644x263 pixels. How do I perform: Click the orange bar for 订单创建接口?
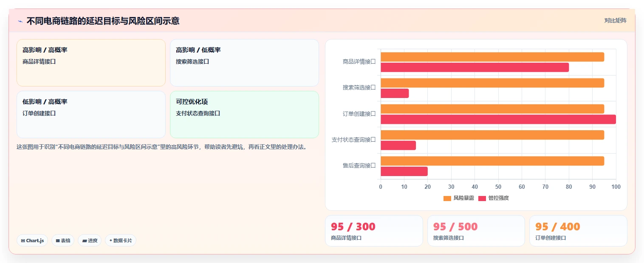pos(492,109)
